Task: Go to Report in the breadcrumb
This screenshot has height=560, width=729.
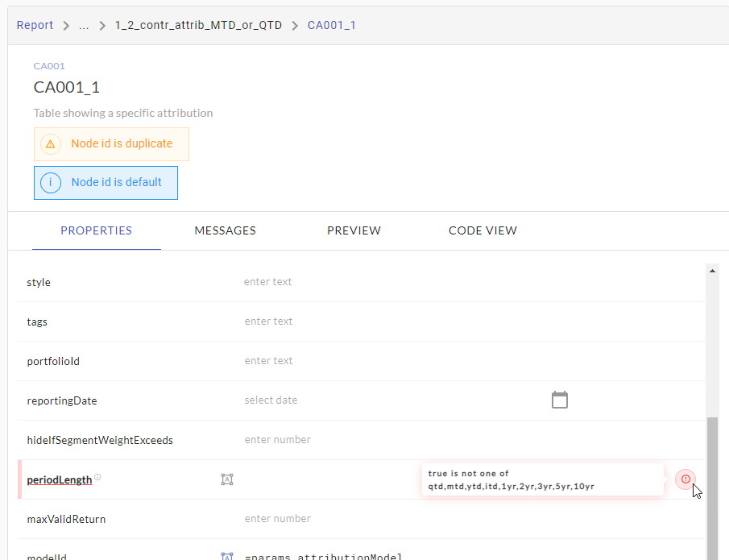Action: click(35, 25)
